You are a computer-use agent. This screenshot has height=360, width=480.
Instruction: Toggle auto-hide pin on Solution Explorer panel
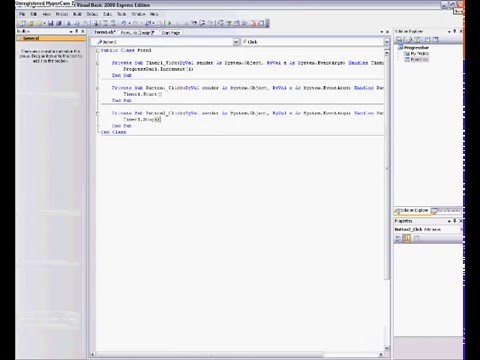coord(455,31)
